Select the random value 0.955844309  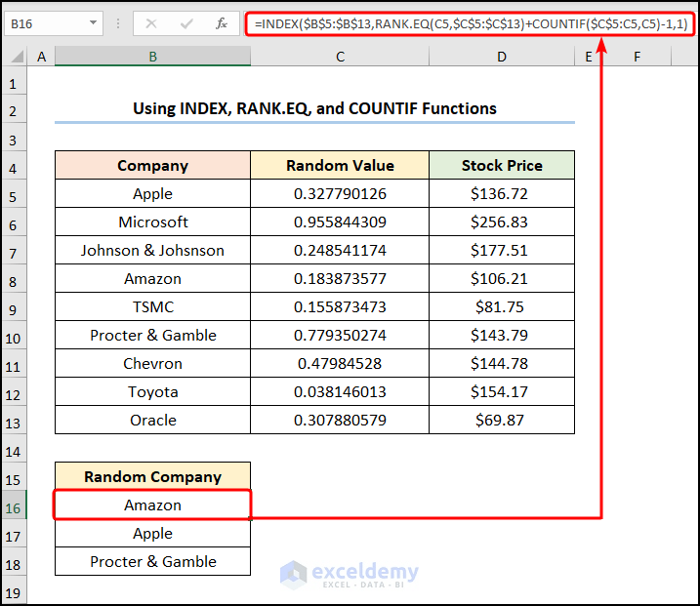pyautogui.click(x=340, y=222)
